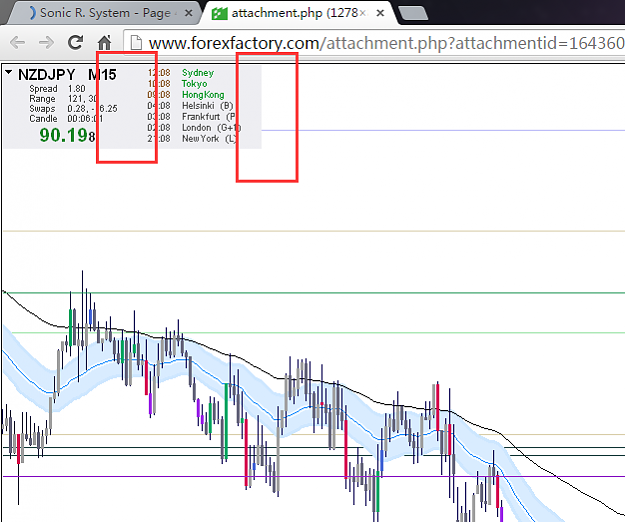Click the Swaps row label
The width and height of the screenshot is (625, 522).
pyautogui.click(x=42, y=109)
